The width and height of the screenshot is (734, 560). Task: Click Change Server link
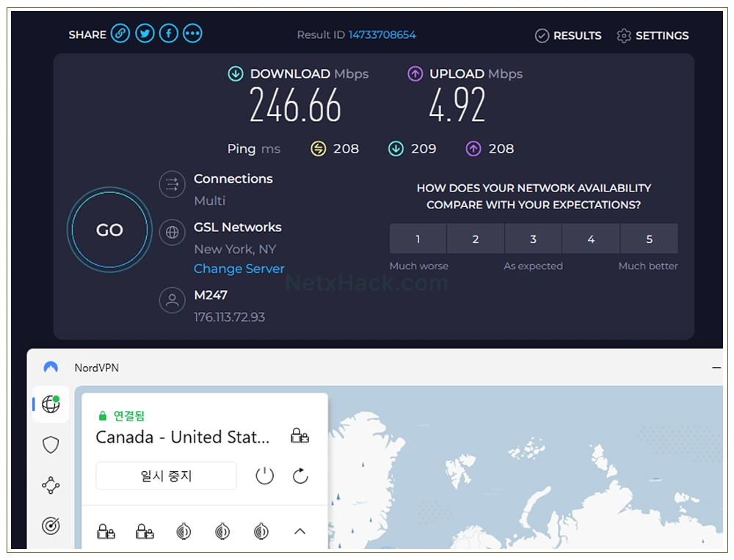(x=239, y=269)
